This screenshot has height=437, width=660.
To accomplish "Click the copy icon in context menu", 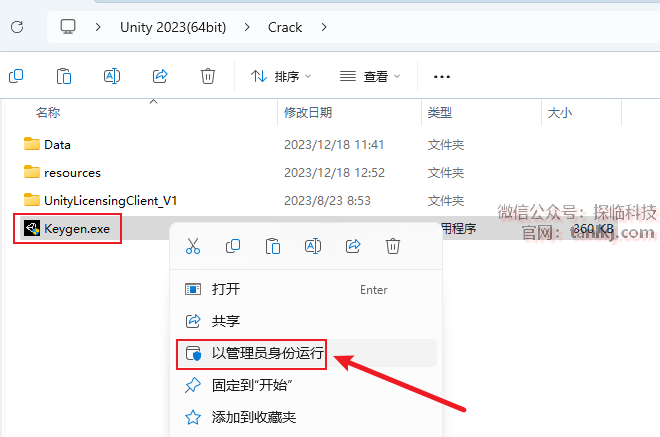I will point(233,246).
